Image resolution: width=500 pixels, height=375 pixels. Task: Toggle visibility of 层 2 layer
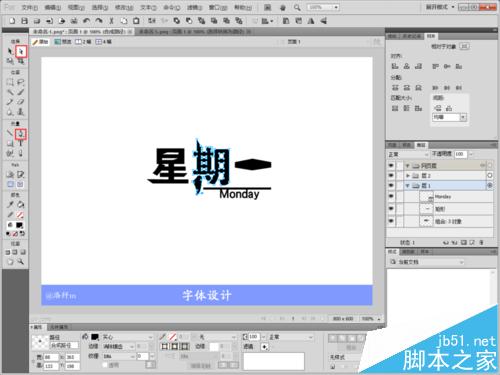[391, 175]
